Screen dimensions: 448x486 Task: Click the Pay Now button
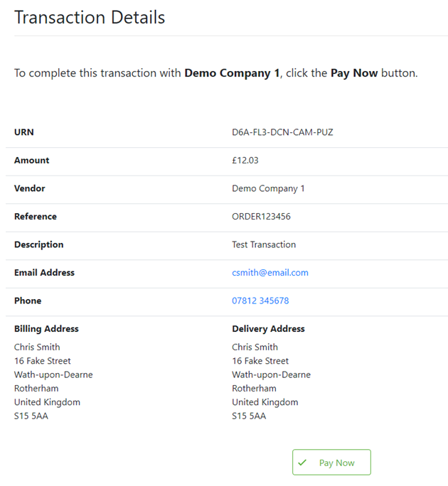coord(331,463)
